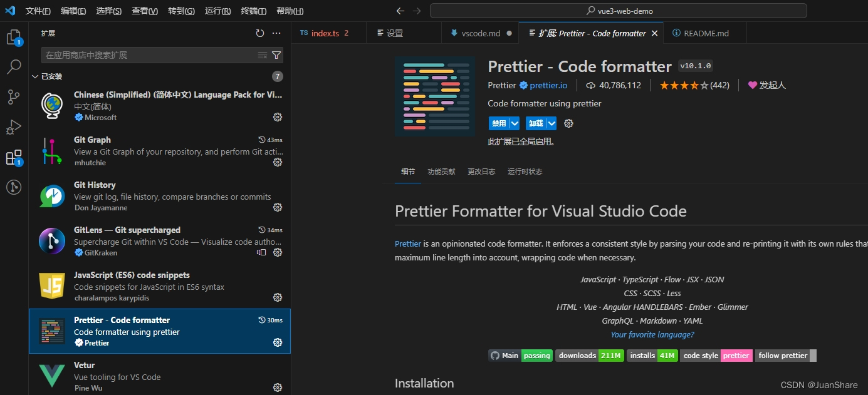Click the code style prettier badge
Screen dimensions: 868x395
tap(716, 356)
